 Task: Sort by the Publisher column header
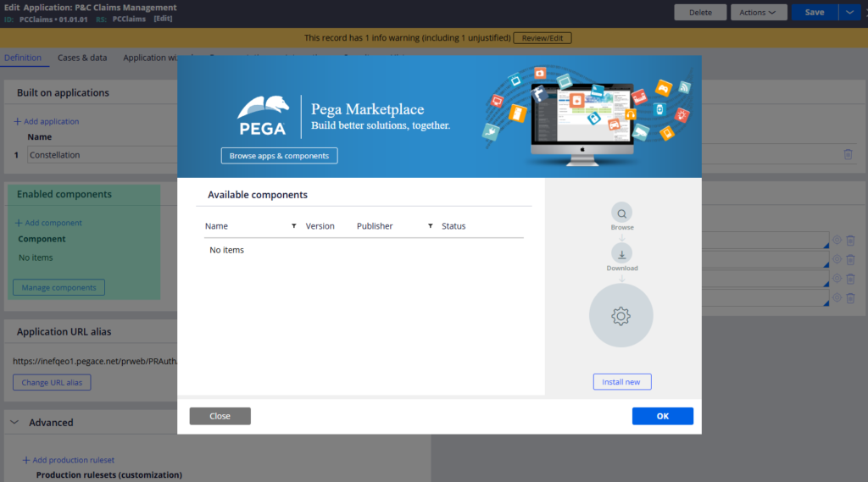click(375, 226)
